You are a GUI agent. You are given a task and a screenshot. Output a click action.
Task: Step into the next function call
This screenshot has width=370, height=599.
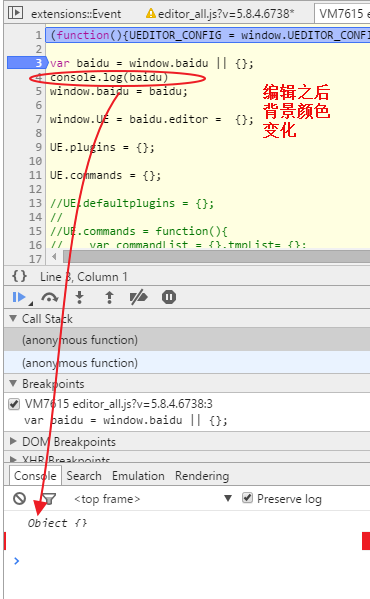79,297
